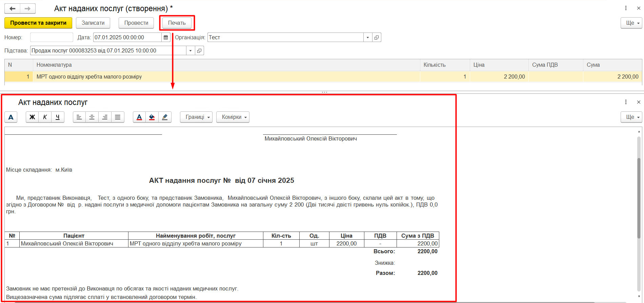The width and height of the screenshot is (644, 303).
Task: Open the font settings (A) icon
Action: [11, 117]
